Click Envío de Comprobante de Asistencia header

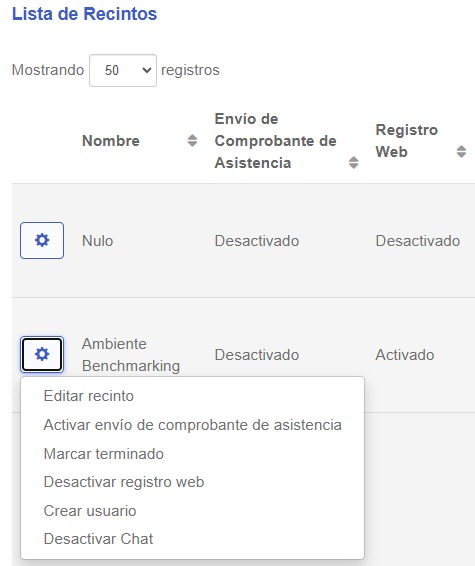[x=275, y=141]
